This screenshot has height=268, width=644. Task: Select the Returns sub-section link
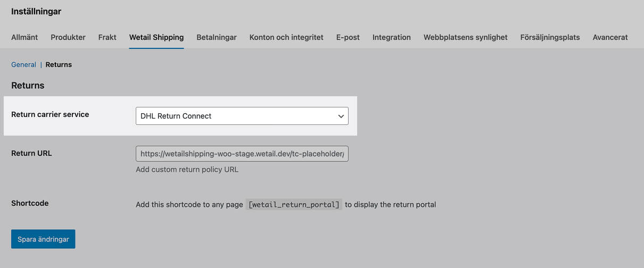point(59,64)
